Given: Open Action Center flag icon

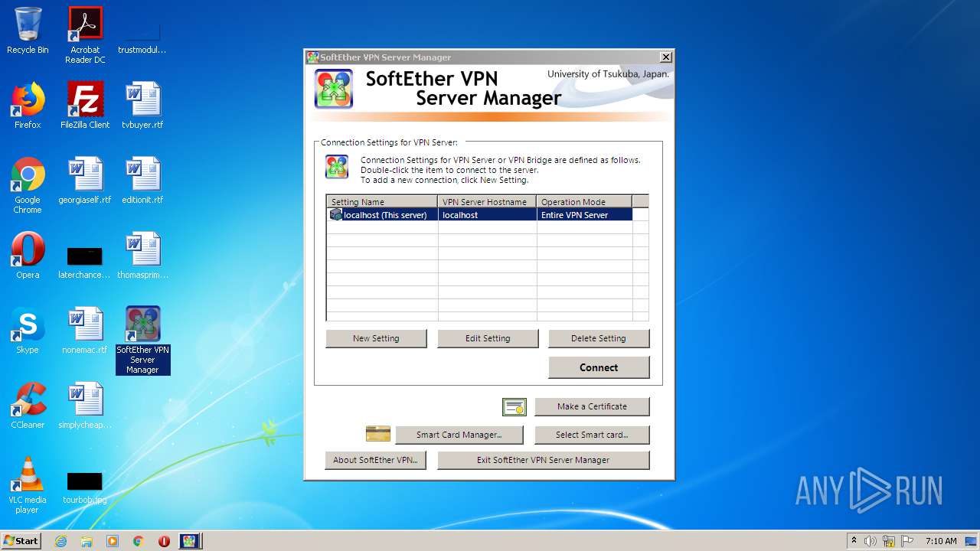Looking at the screenshot, I should (x=907, y=541).
